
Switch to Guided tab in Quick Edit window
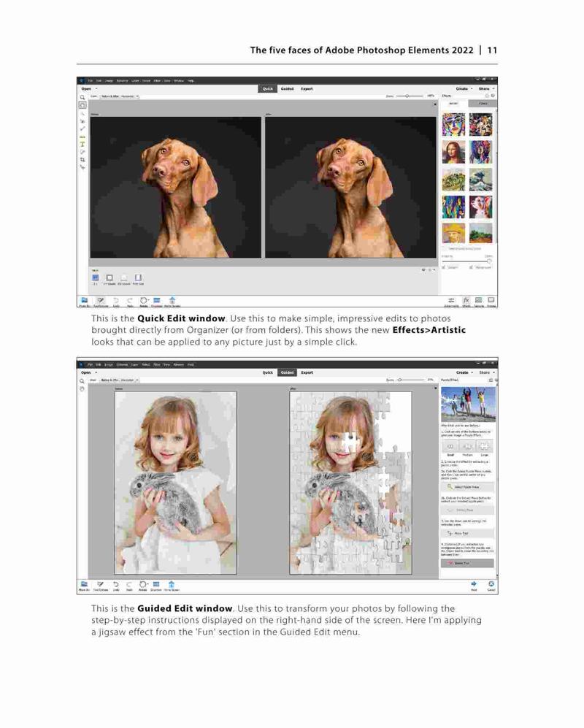click(x=287, y=88)
